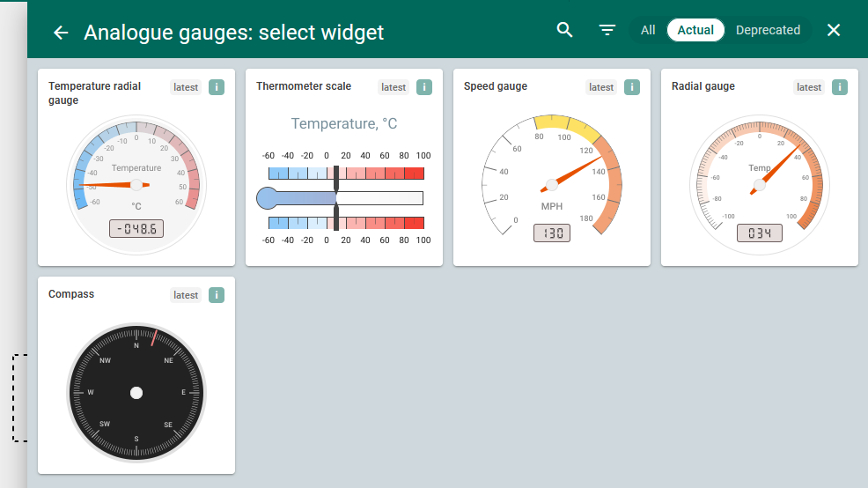The image size is (868, 488).
Task: Show info for Temperature radial gauge
Action: 217,87
